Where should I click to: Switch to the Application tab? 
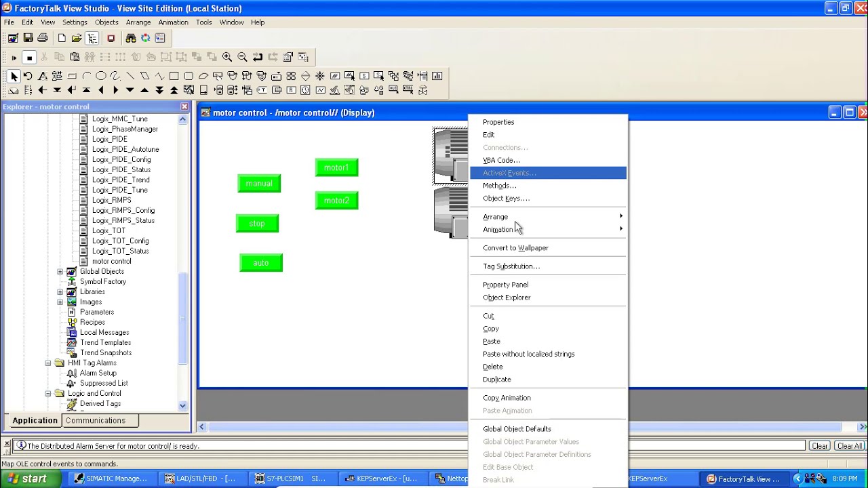[x=35, y=421]
